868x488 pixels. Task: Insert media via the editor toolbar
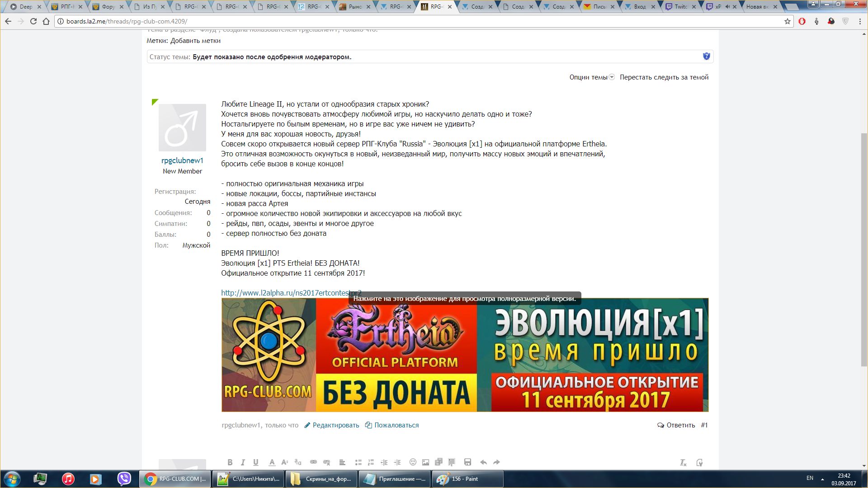point(439,462)
